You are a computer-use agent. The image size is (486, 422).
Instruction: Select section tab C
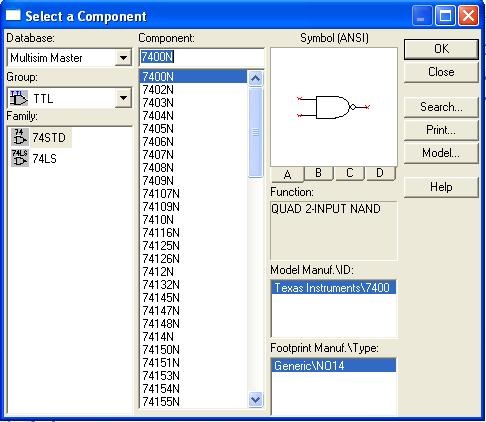tap(349, 173)
